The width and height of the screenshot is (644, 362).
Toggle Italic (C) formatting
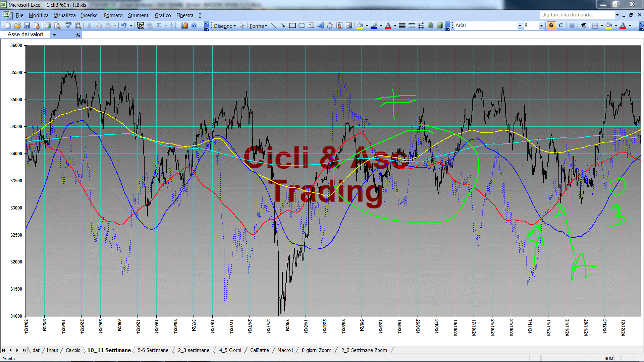pos(561,25)
